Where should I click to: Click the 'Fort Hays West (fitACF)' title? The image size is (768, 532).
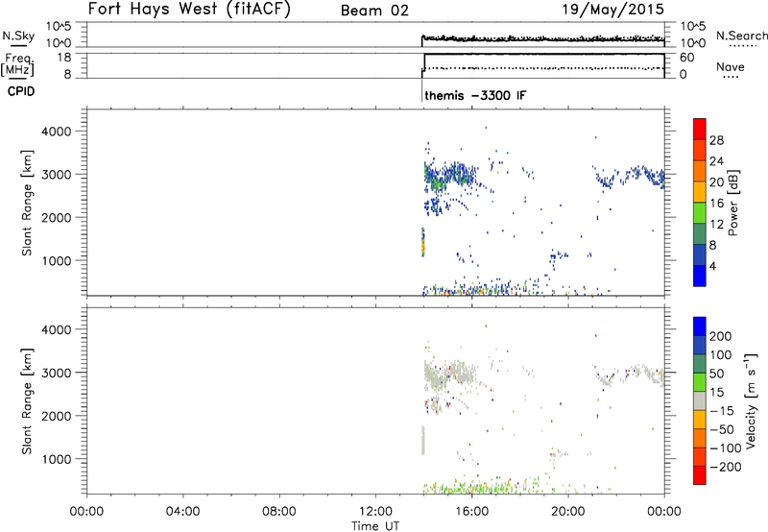click(x=189, y=9)
